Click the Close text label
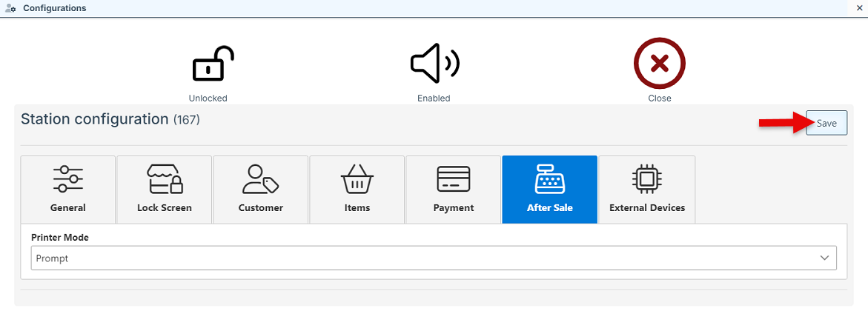The image size is (868, 311). 659,98
